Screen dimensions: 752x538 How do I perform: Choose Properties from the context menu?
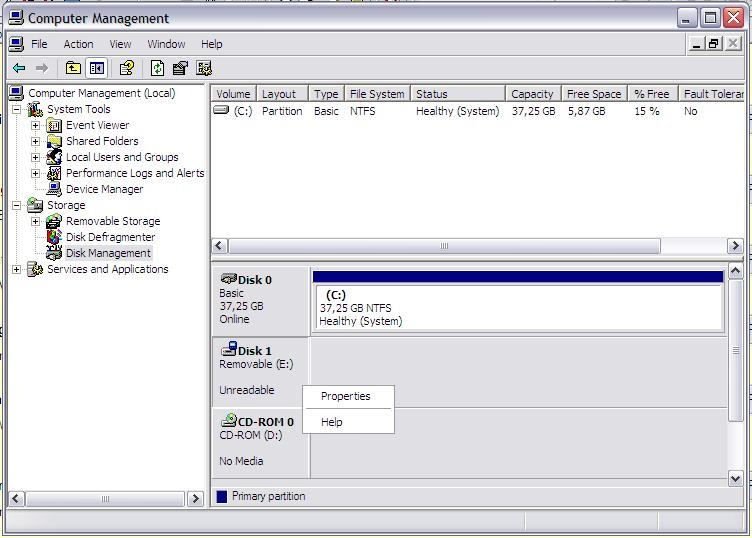(348, 397)
